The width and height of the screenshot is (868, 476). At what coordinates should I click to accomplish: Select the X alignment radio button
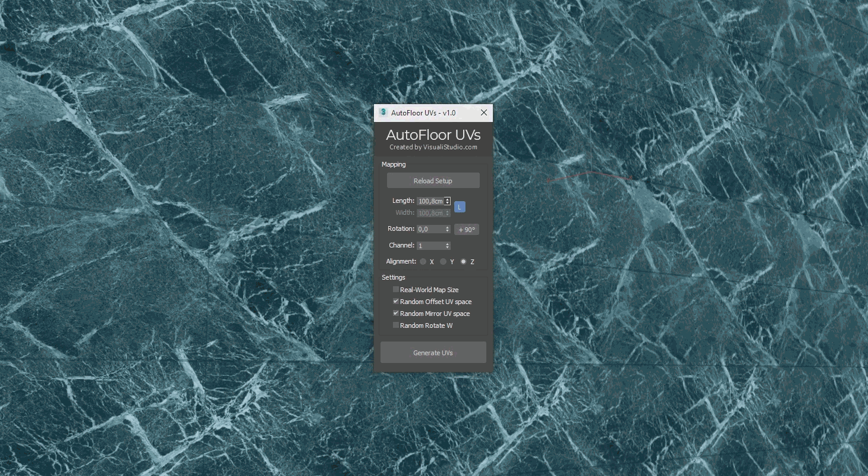423,262
